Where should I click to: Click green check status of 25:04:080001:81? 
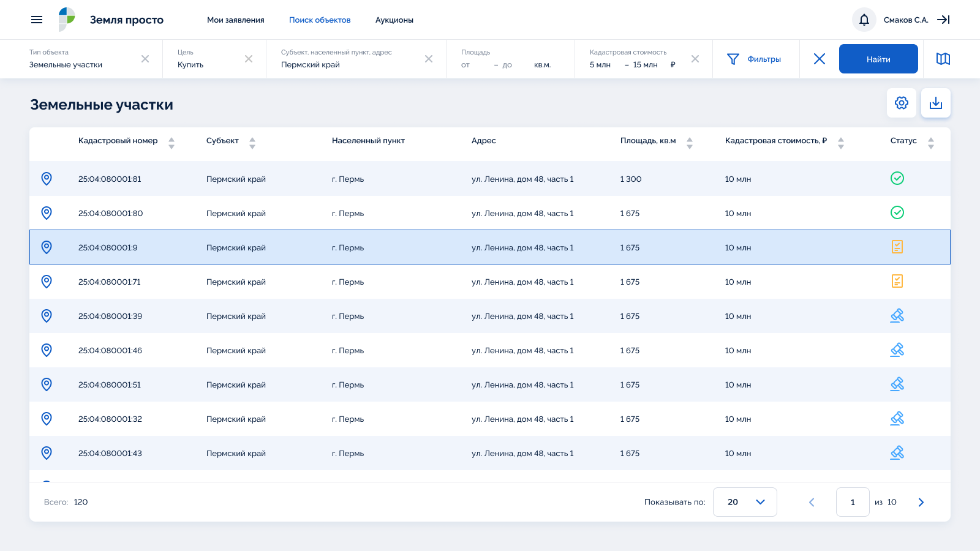(x=897, y=178)
